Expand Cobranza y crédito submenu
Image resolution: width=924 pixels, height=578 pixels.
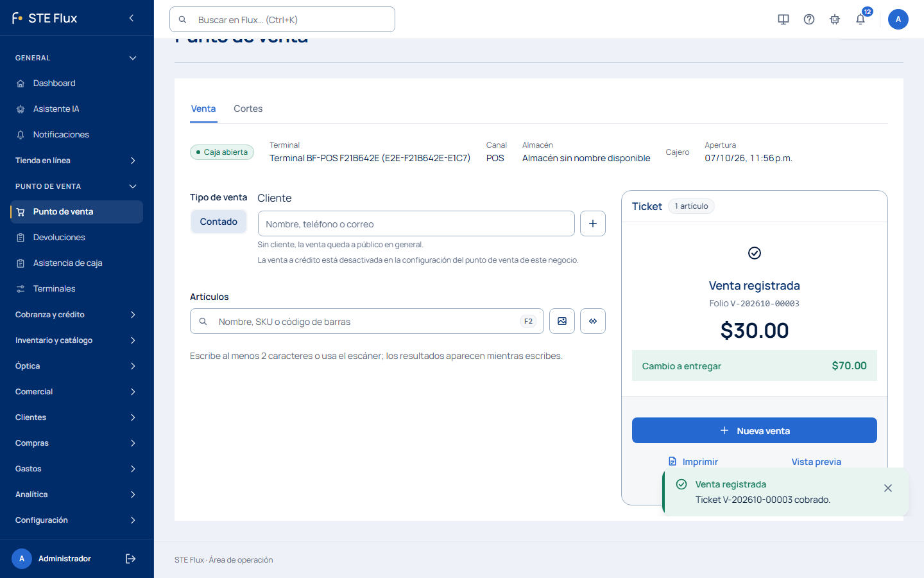(77, 315)
